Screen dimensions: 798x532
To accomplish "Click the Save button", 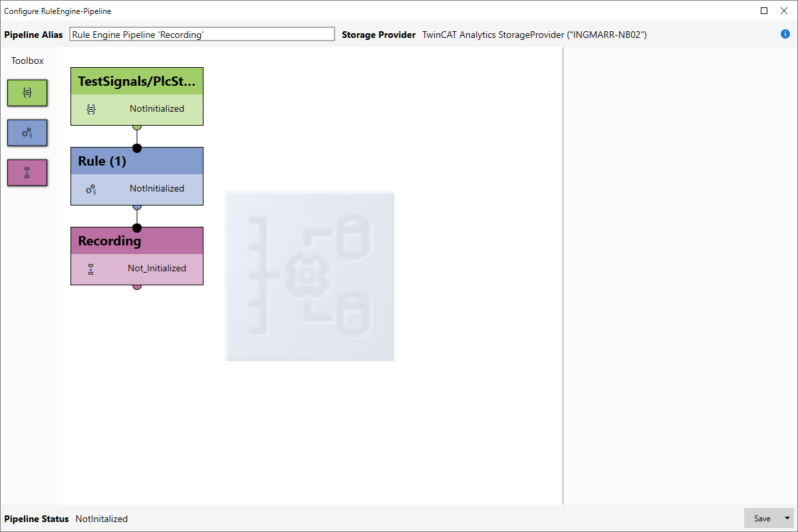I will click(762, 519).
